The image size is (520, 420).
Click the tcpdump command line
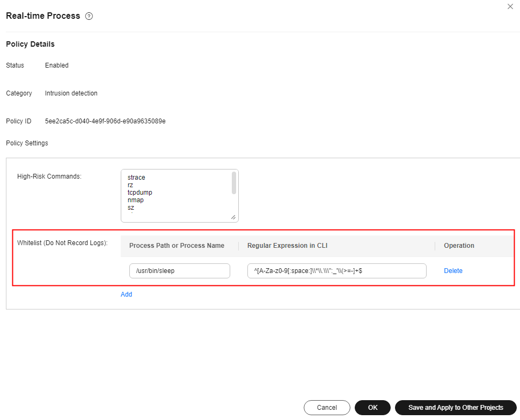[x=140, y=193]
